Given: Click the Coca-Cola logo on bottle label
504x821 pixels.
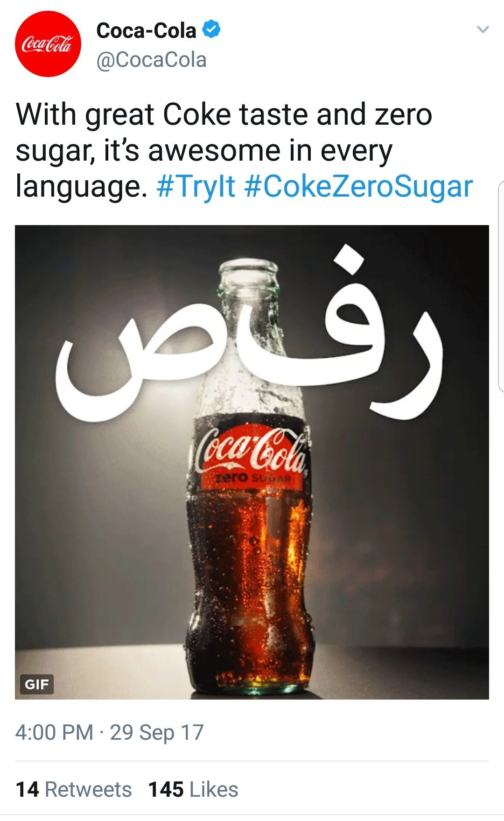Looking at the screenshot, I should [x=252, y=450].
